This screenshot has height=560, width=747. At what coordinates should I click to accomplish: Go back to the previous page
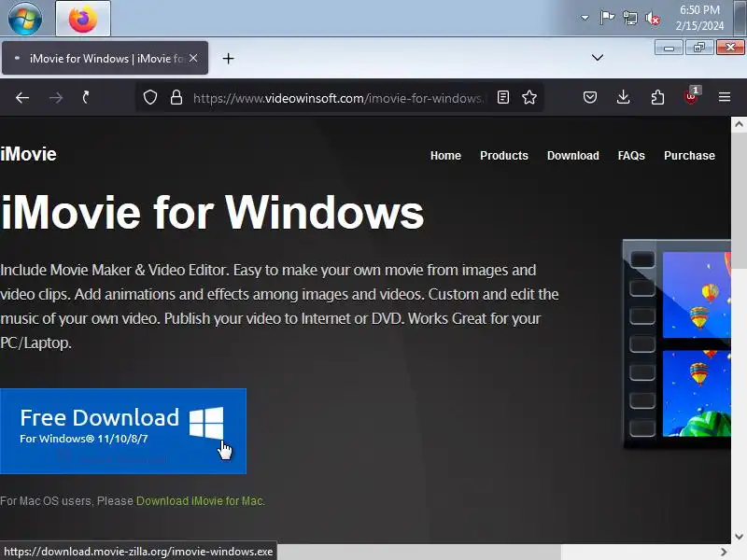pos(22,98)
